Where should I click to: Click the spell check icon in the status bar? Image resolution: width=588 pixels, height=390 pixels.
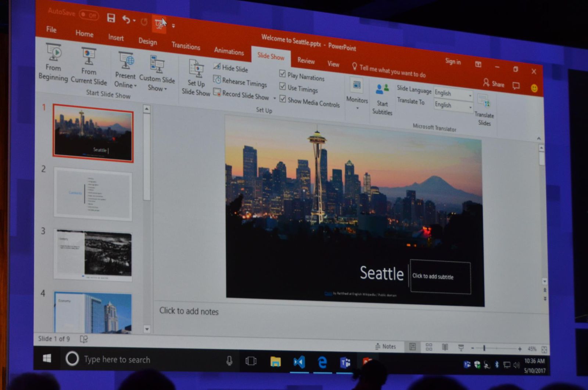[84, 339]
